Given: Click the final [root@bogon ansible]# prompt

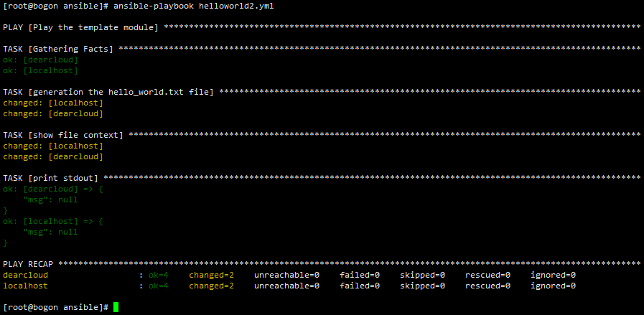Looking at the screenshot, I should [55, 307].
